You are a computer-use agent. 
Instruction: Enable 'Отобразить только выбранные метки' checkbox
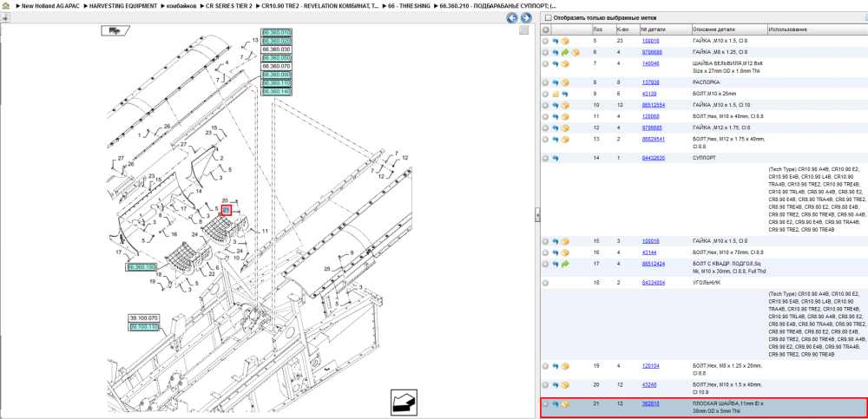(549, 17)
